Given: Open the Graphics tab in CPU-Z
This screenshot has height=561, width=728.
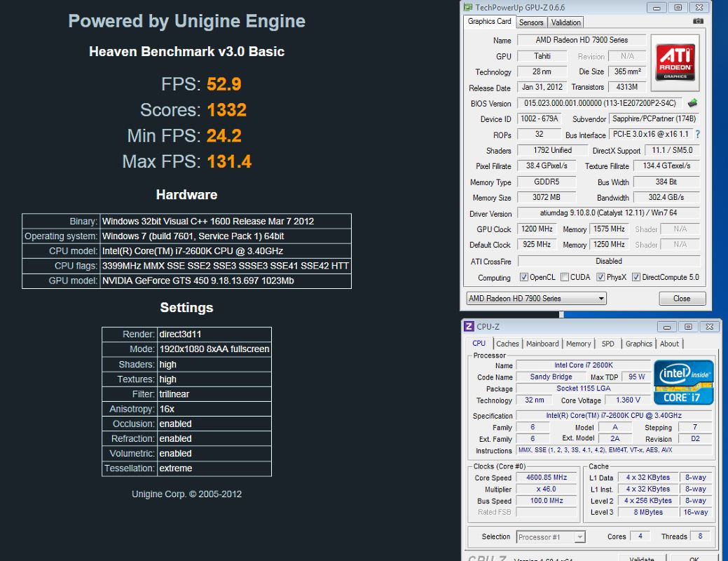Looking at the screenshot, I should [x=638, y=344].
